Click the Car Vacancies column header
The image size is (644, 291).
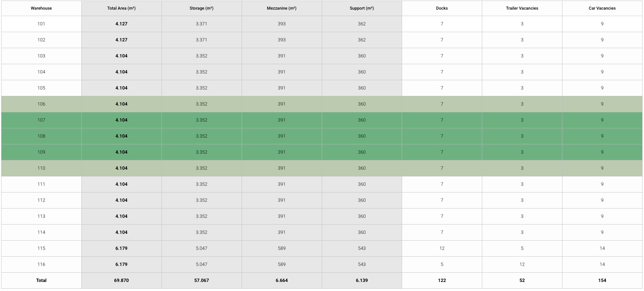tap(602, 8)
